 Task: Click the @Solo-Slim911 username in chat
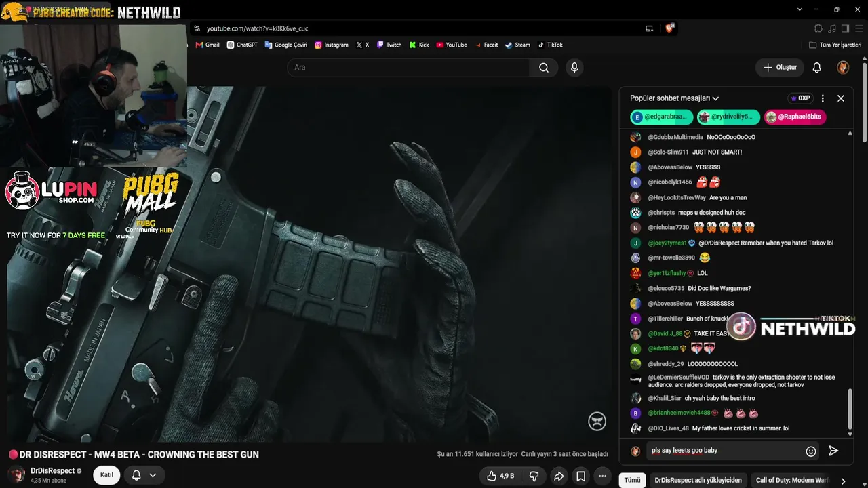668,152
